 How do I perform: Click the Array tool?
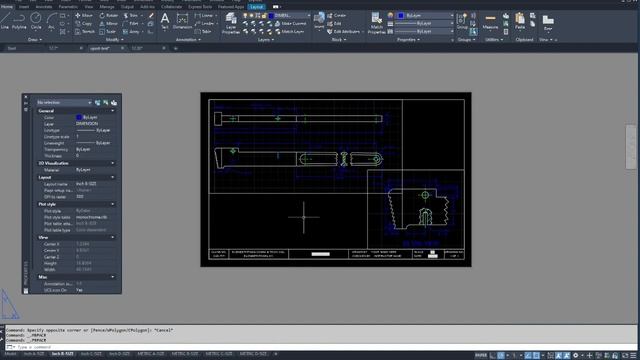pyautogui.click(x=131, y=31)
